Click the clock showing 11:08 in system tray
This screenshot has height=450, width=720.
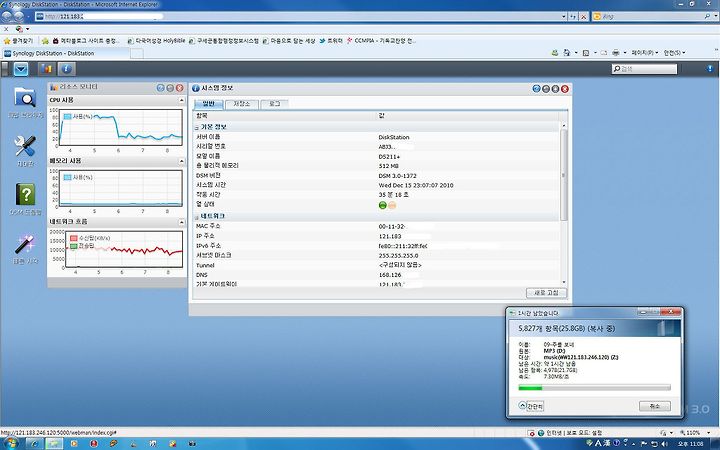pyautogui.click(x=691, y=444)
